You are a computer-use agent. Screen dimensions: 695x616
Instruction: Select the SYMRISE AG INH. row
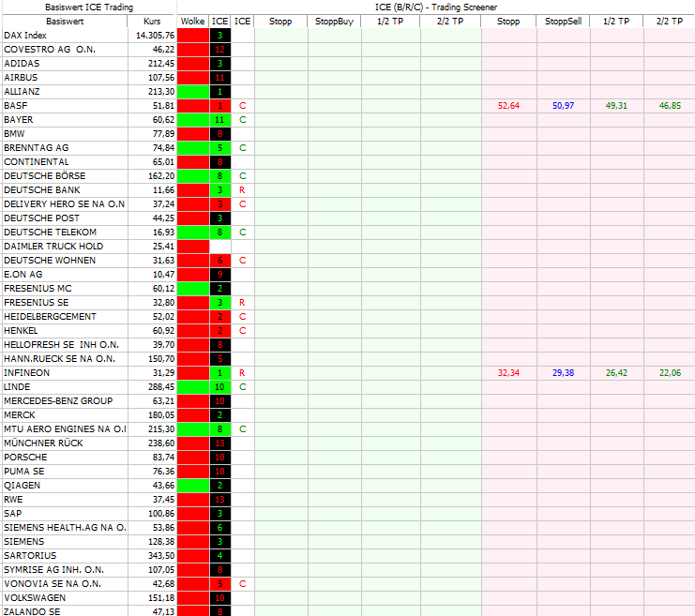(x=54, y=570)
